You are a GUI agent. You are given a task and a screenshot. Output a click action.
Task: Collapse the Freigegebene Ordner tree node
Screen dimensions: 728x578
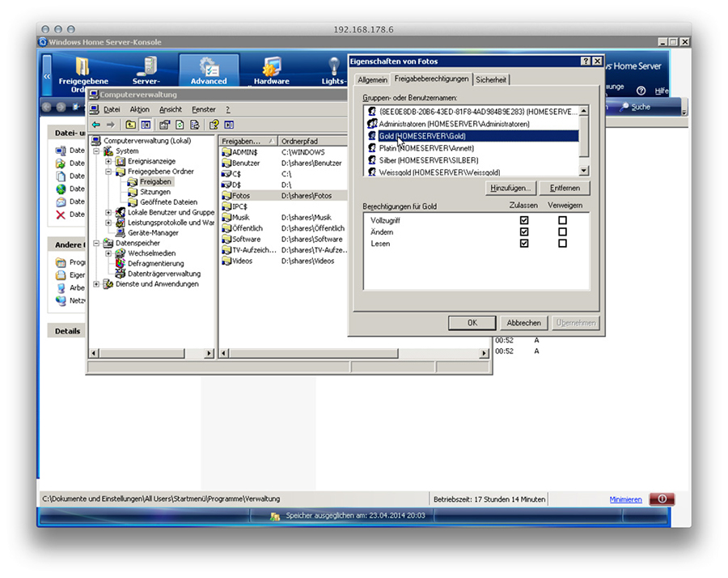click(x=108, y=172)
